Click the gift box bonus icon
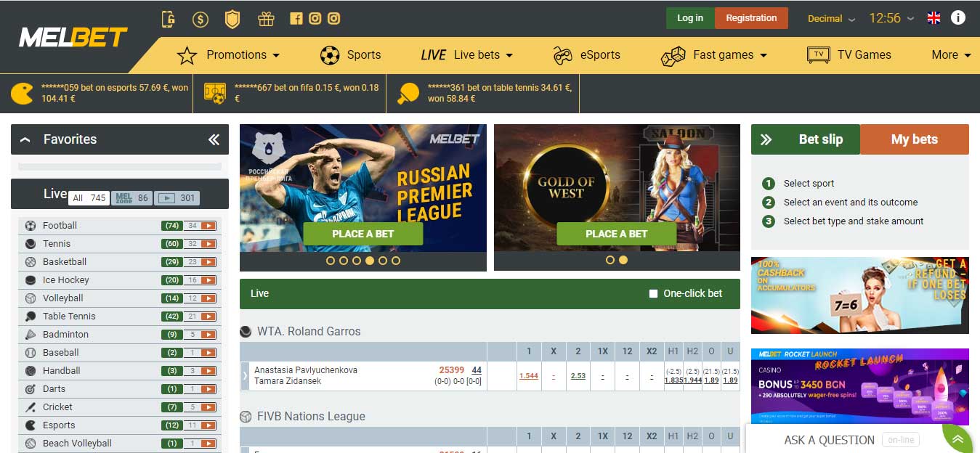This screenshot has height=453, width=980. (x=266, y=19)
